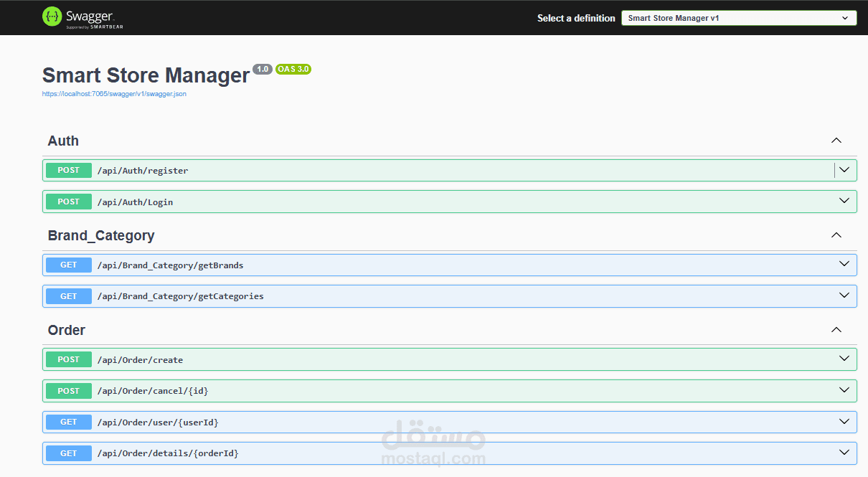Select the /api/Brand_Category/getBrands path text
The image size is (868, 477).
coord(170,265)
